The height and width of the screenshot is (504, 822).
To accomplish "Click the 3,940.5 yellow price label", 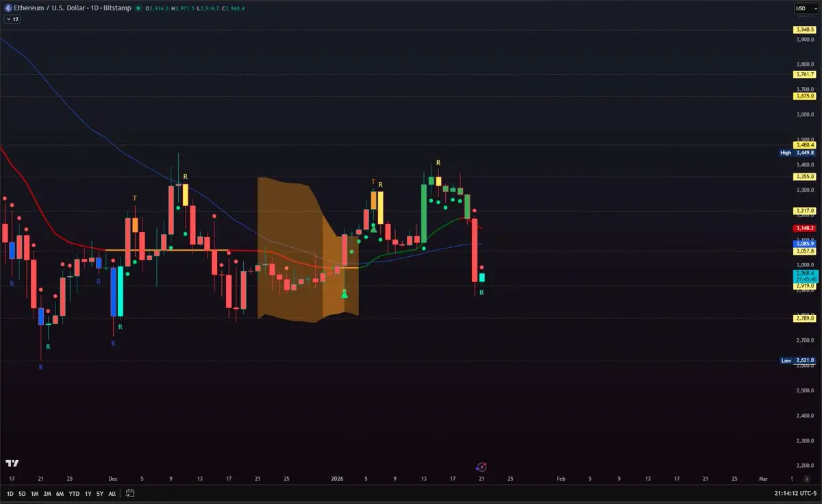I will [804, 30].
